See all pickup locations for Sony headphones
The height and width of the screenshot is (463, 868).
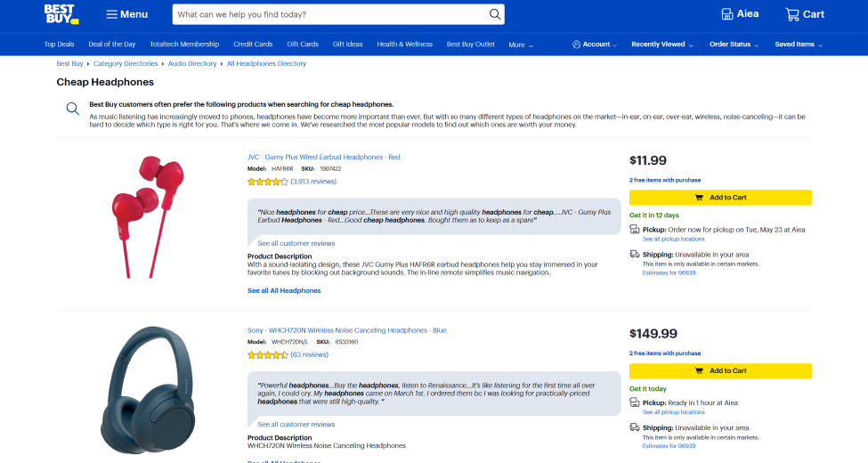(674, 412)
